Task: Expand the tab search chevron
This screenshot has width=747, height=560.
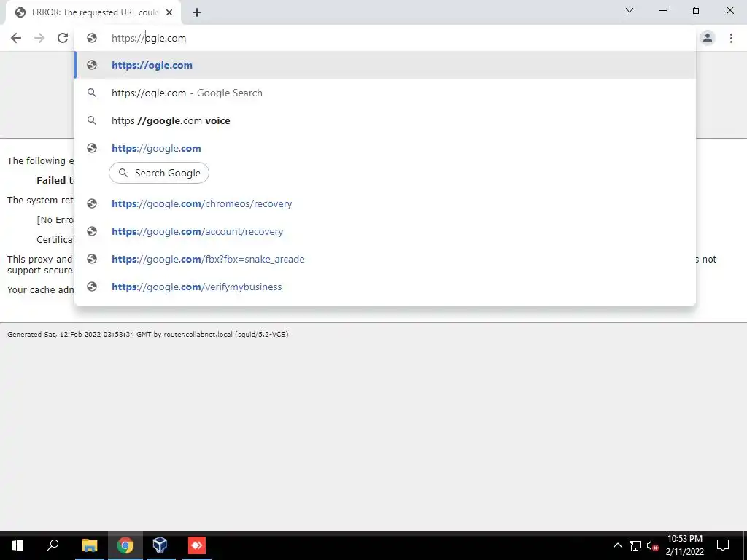Action: pyautogui.click(x=630, y=10)
